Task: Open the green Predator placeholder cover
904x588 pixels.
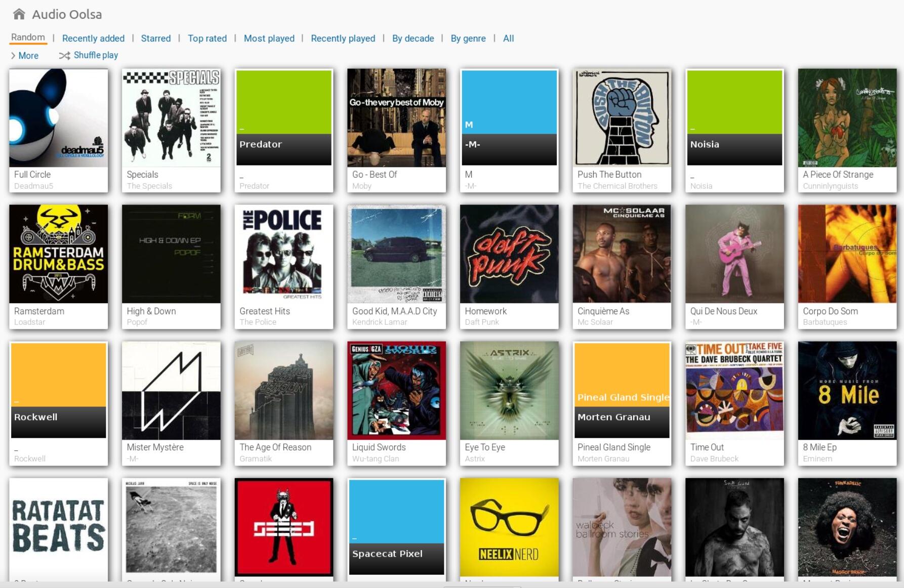Action: pos(284,118)
